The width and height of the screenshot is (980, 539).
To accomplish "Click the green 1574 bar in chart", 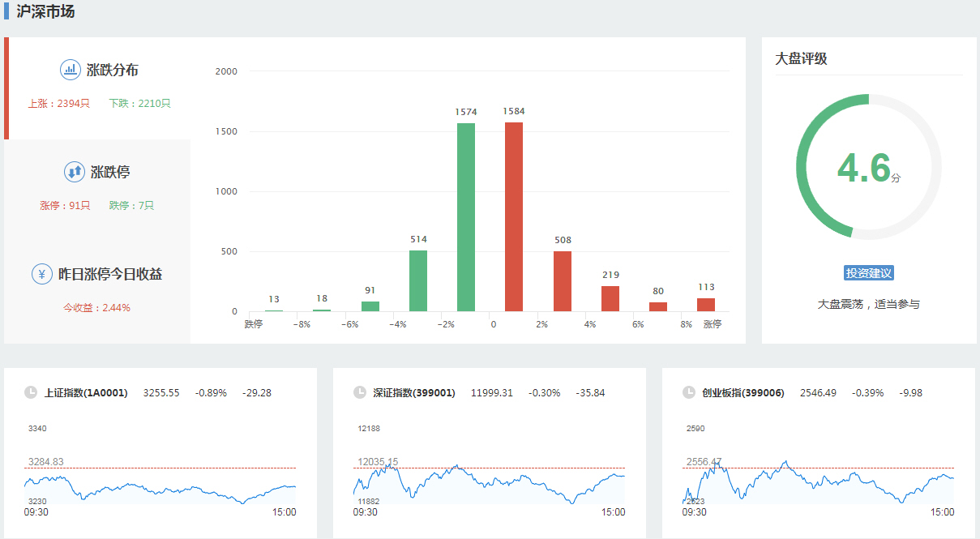I will click(466, 217).
